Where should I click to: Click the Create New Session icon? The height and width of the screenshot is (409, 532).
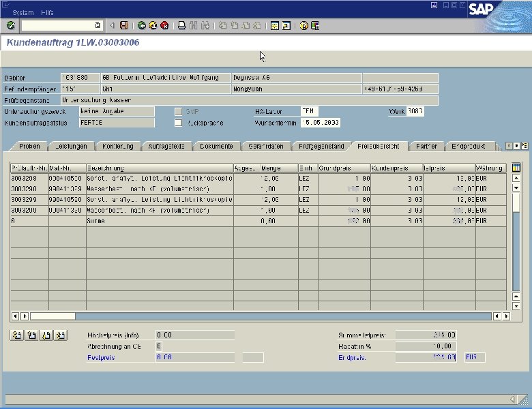tap(275, 25)
